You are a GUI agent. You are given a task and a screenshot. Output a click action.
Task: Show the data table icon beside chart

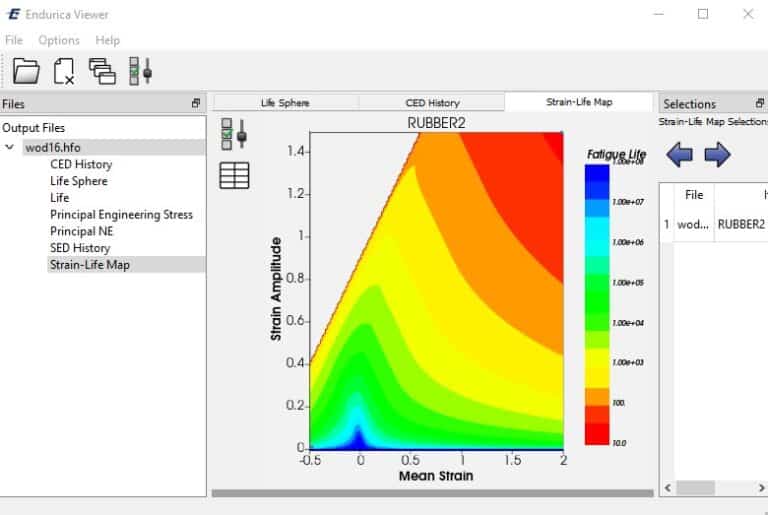[234, 176]
